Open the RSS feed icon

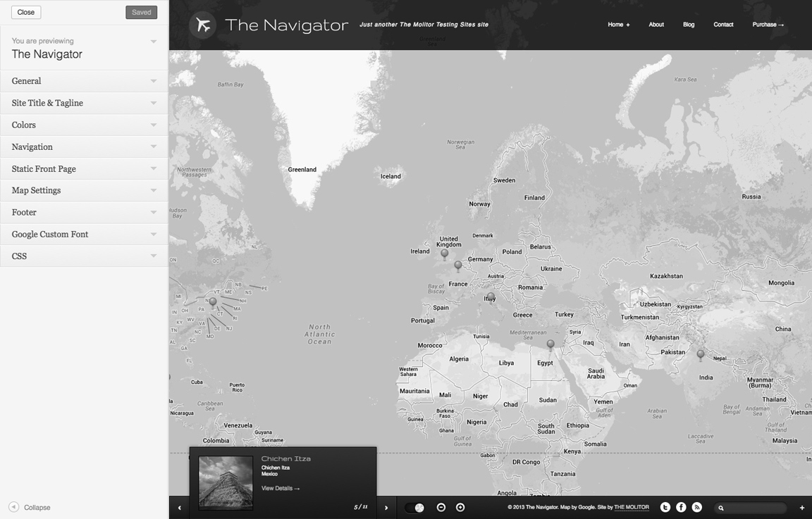697,507
